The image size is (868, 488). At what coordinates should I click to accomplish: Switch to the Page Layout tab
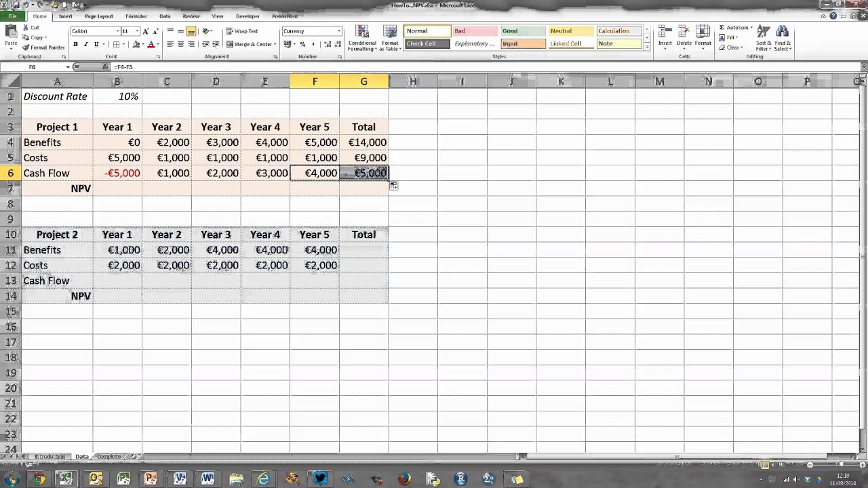[99, 16]
